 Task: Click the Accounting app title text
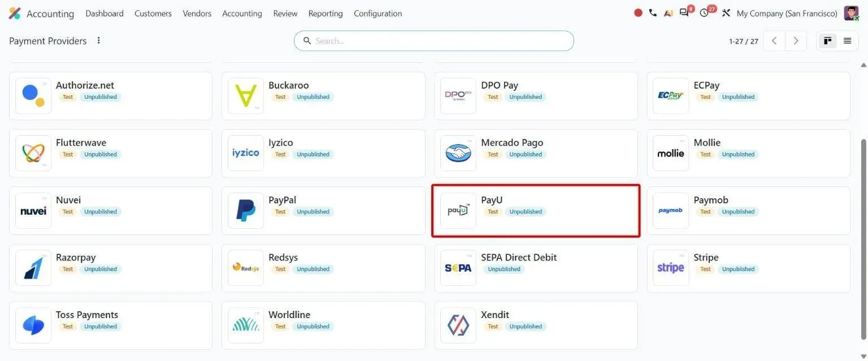coord(50,14)
